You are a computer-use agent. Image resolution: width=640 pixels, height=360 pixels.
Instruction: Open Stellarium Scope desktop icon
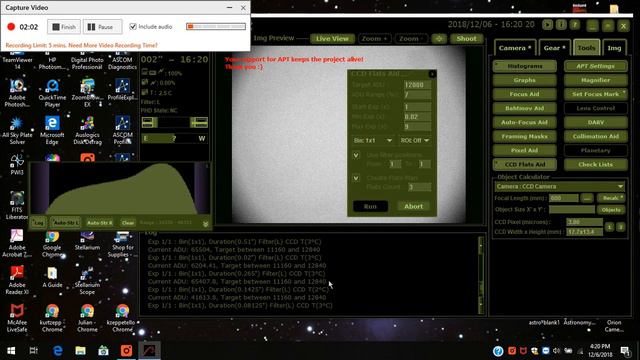tap(87, 280)
